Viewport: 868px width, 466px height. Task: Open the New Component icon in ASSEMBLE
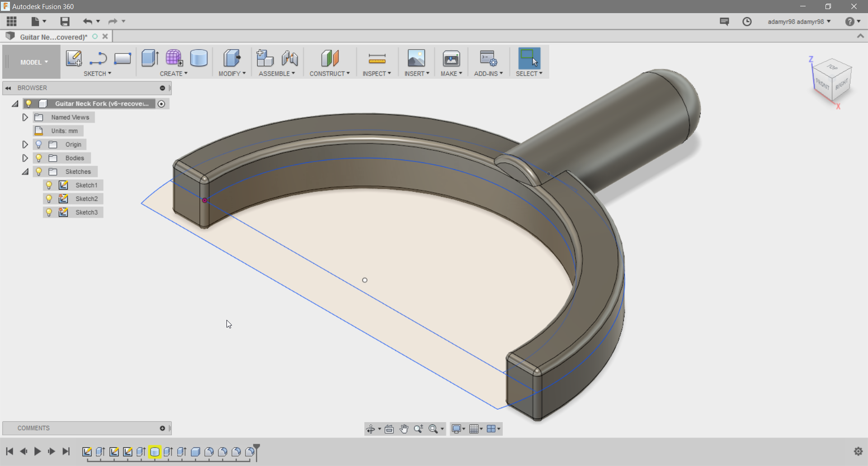(264, 58)
